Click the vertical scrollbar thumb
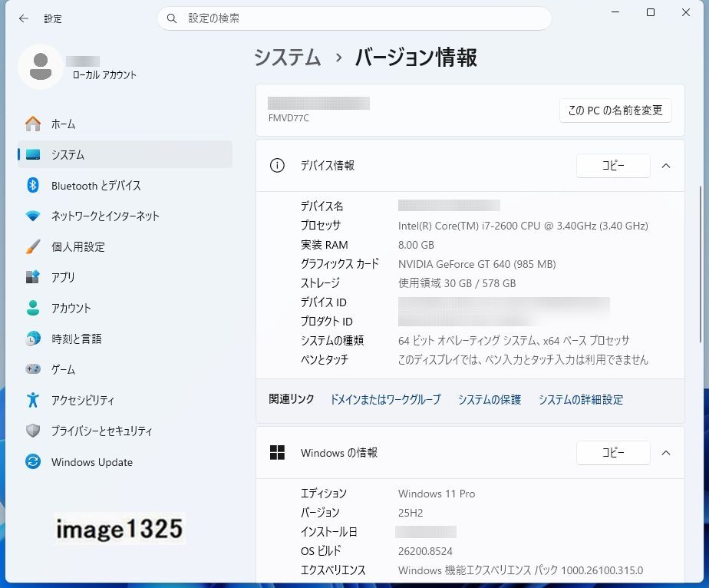709x588 pixels. click(x=701, y=265)
